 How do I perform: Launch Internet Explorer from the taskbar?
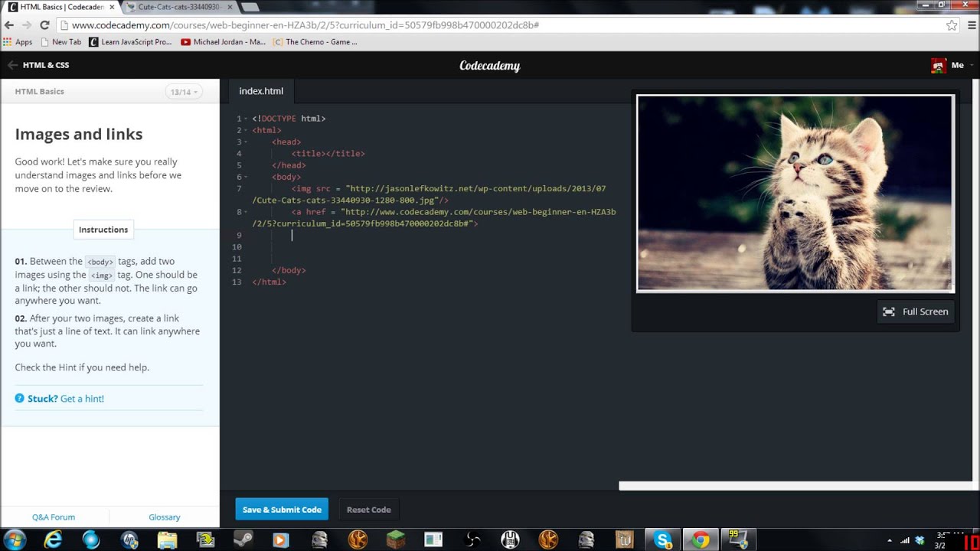click(x=53, y=540)
